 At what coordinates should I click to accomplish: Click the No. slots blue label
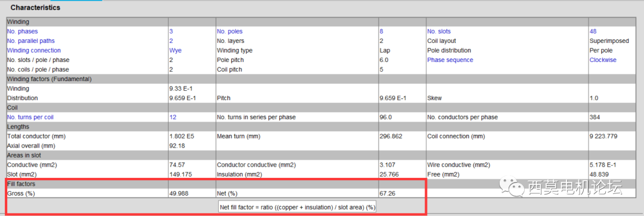pos(439,31)
